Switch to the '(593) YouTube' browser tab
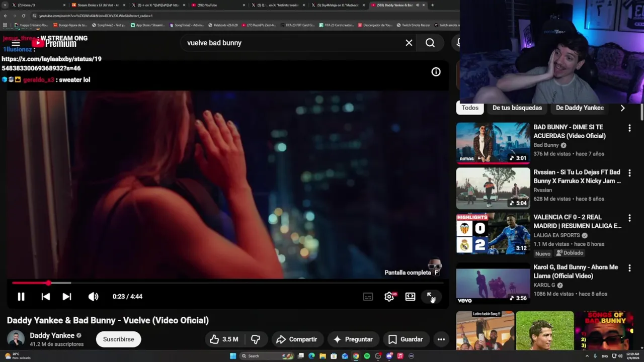The image size is (644, 362). pos(218,5)
